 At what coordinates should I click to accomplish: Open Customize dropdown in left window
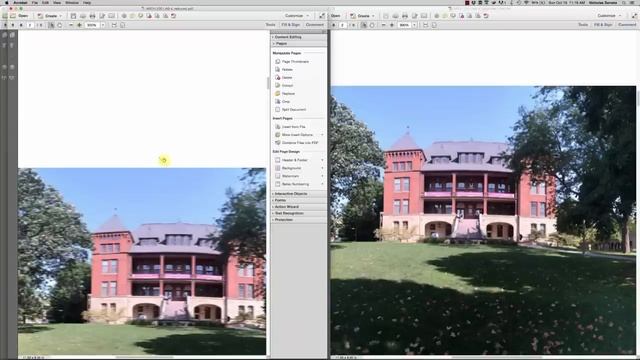point(297,16)
